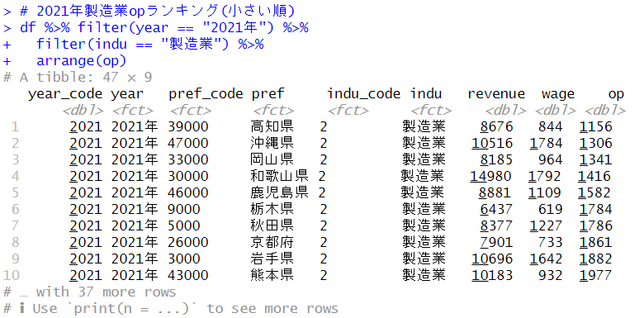The width and height of the screenshot is (644, 318).
Task: Click prefecture '秋田県' in row 7
Action: (x=272, y=225)
